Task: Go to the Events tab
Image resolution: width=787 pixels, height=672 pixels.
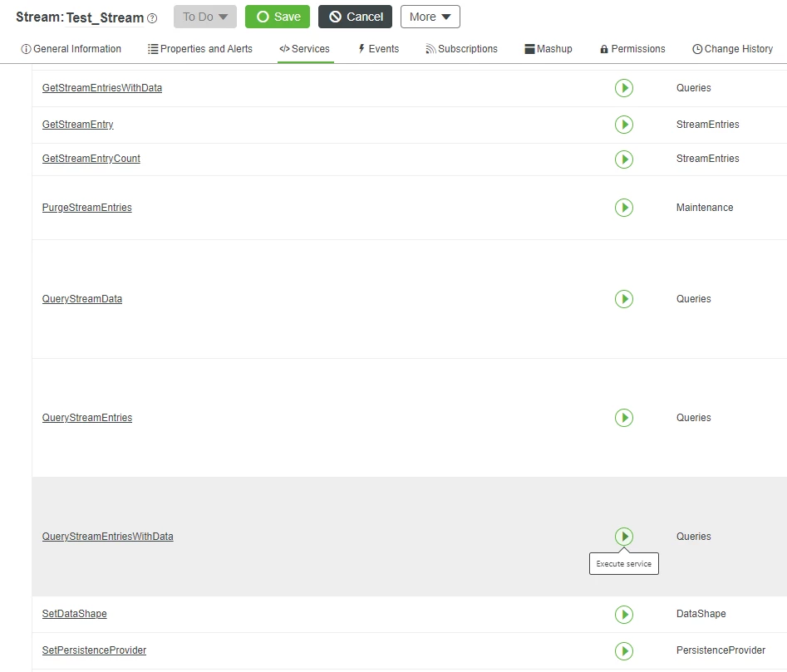Action: pyautogui.click(x=379, y=49)
